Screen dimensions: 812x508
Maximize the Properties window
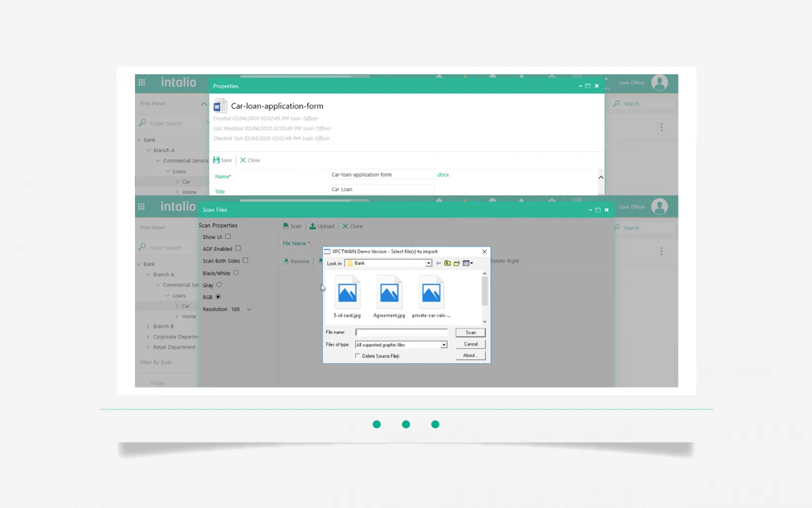click(x=588, y=86)
